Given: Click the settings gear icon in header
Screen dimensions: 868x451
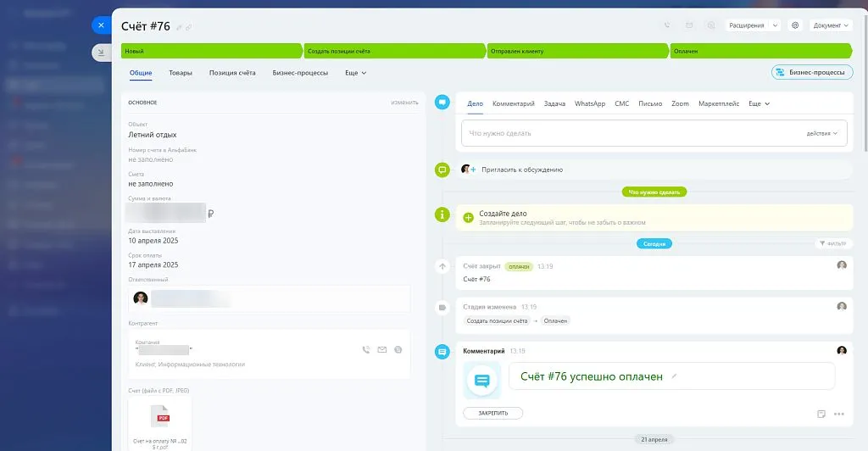Looking at the screenshot, I should 795,25.
